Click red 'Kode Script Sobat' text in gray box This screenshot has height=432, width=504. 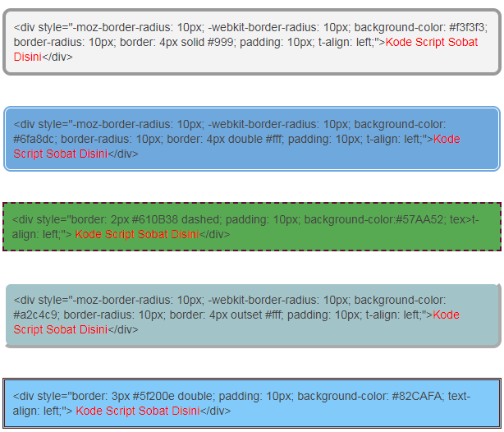pos(432,42)
